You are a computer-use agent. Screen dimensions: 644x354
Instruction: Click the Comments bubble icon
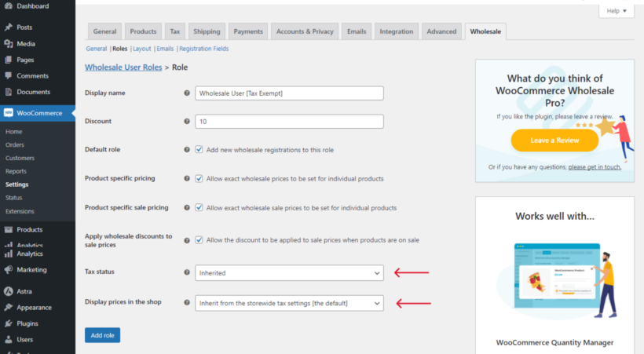tap(8, 75)
